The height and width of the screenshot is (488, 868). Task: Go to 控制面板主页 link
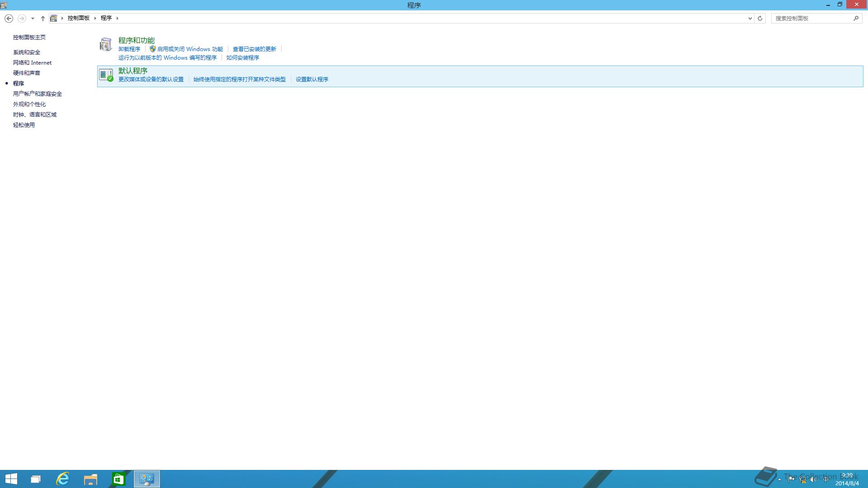coord(29,38)
